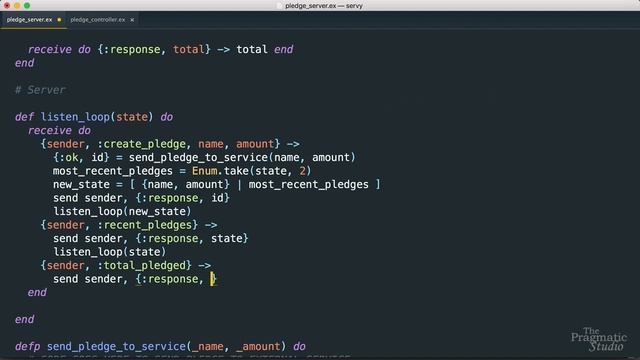Image resolution: width=640 pixels, height=360 pixels.
Task: Maximize window using the green button
Action: click(x=27, y=5)
